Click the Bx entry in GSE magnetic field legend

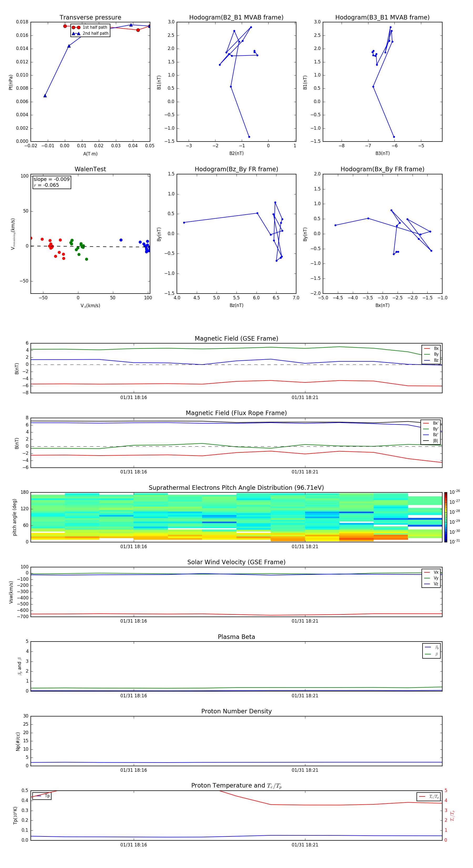coord(431,349)
